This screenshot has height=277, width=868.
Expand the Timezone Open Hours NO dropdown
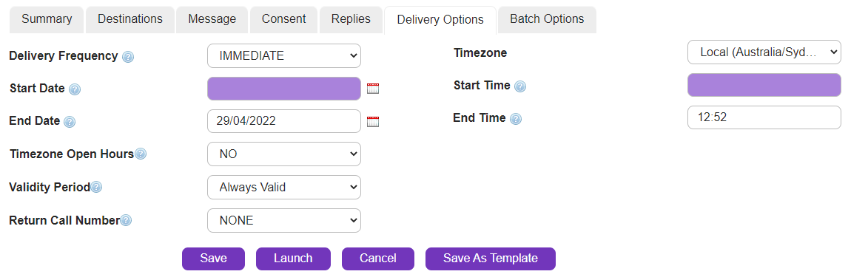click(284, 154)
